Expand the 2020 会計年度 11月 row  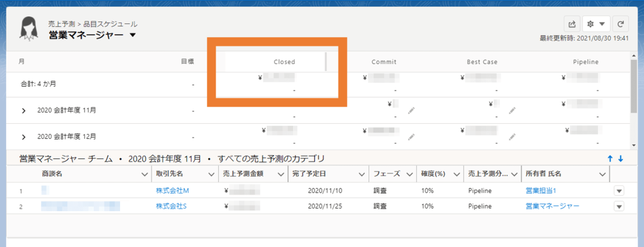[24, 111]
